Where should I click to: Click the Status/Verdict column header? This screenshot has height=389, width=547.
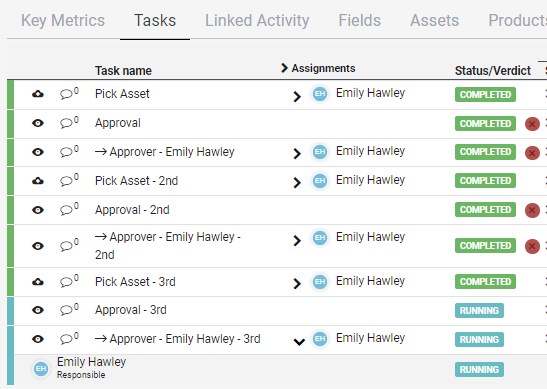click(493, 70)
